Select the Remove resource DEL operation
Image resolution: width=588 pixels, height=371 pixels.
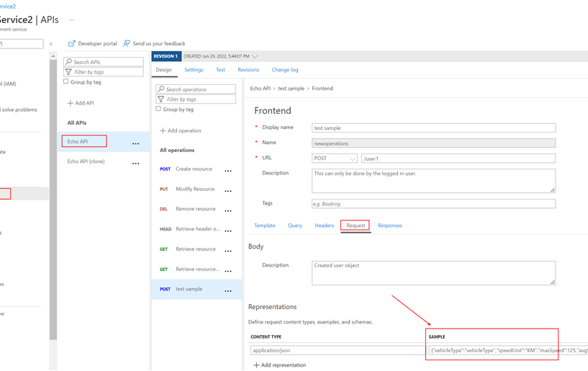(195, 209)
